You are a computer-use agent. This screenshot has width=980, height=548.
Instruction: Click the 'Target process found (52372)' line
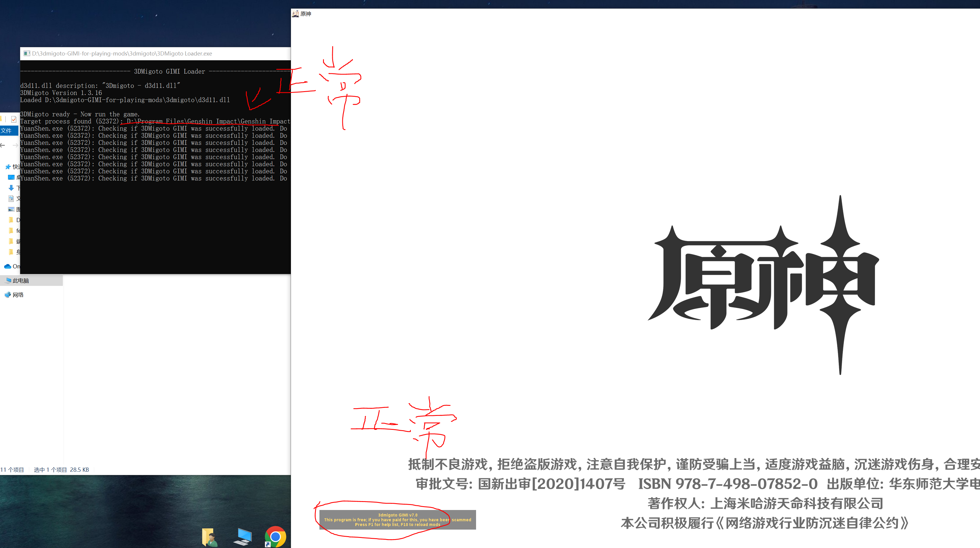point(155,121)
